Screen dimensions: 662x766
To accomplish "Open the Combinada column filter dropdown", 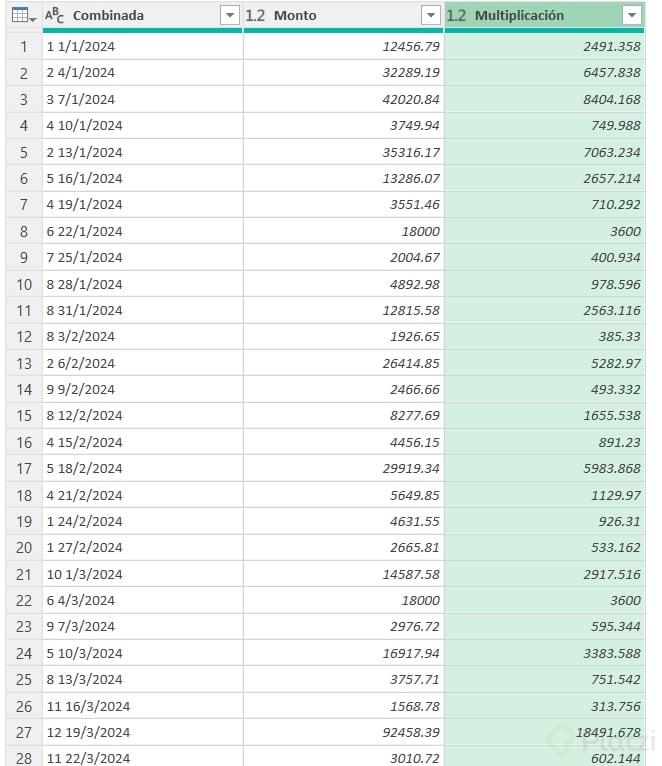I will coord(230,16).
